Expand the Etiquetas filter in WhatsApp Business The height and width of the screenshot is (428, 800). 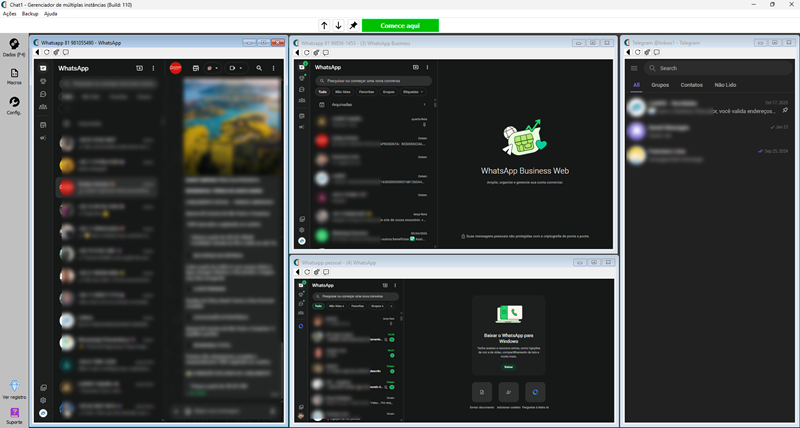coord(414,91)
